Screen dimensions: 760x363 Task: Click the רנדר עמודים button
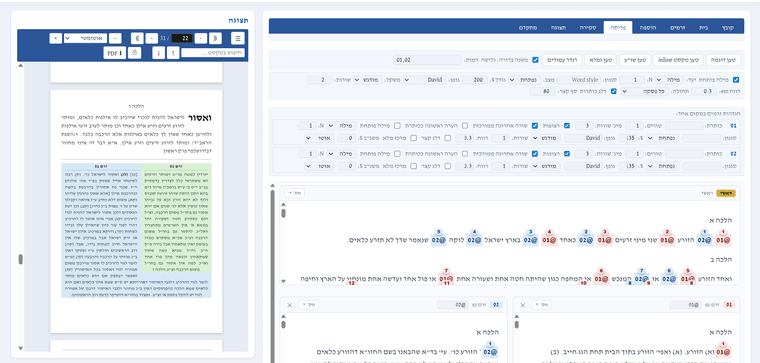[x=562, y=60]
